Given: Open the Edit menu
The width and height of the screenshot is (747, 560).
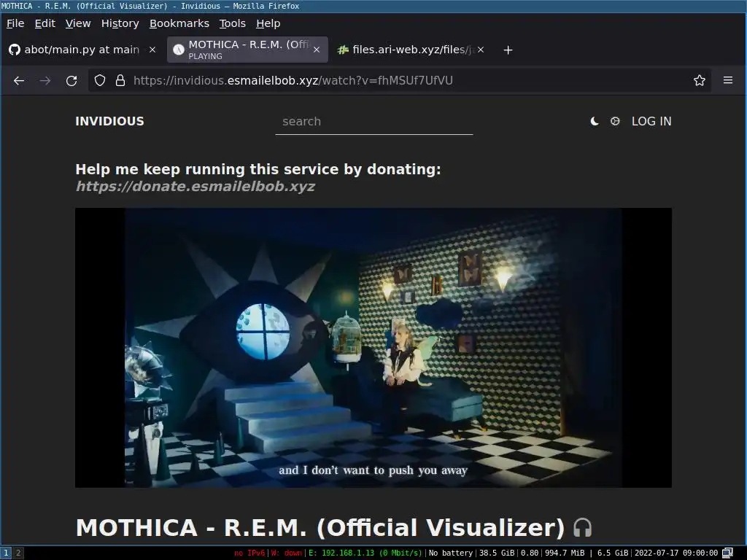Looking at the screenshot, I should coord(44,23).
